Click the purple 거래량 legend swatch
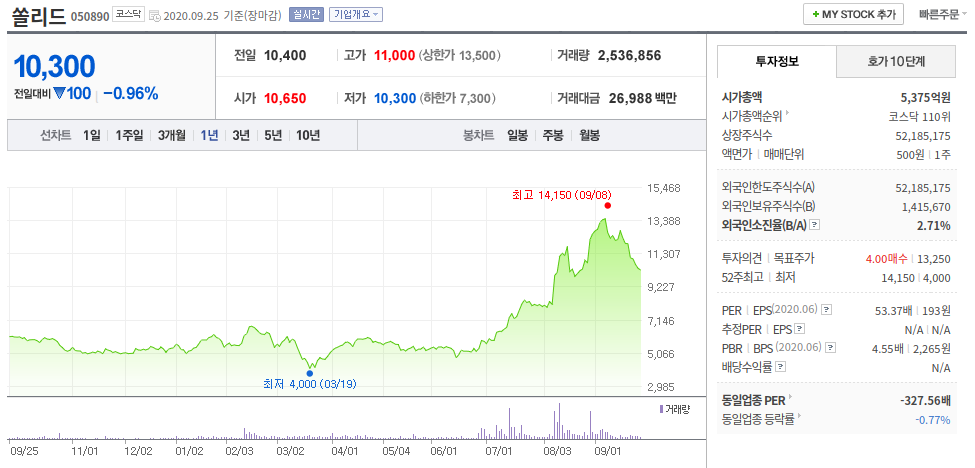The height and width of the screenshot is (468, 975). (x=660, y=409)
